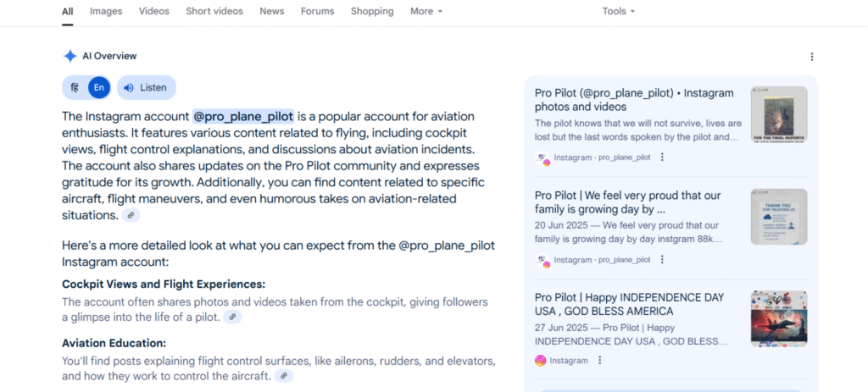Click the Independence Day post thumbnail
868x392 pixels.
pyautogui.click(x=779, y=319)
